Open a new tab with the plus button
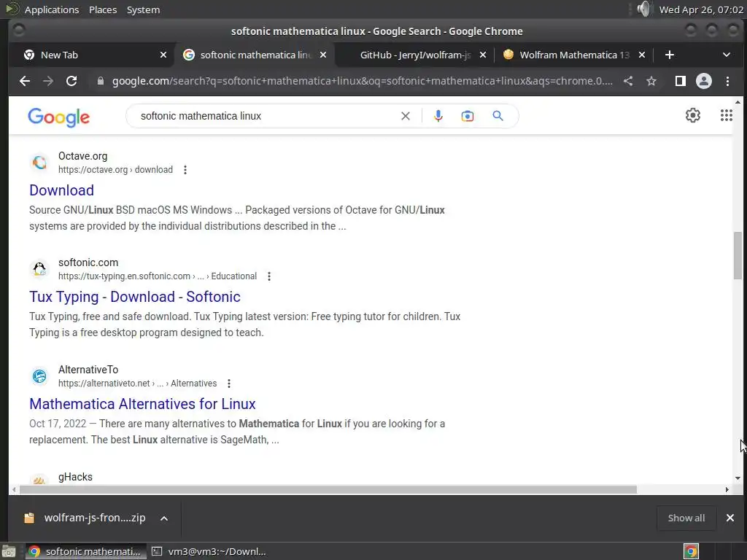Screen dimensions: 747x560 [670, 55]
